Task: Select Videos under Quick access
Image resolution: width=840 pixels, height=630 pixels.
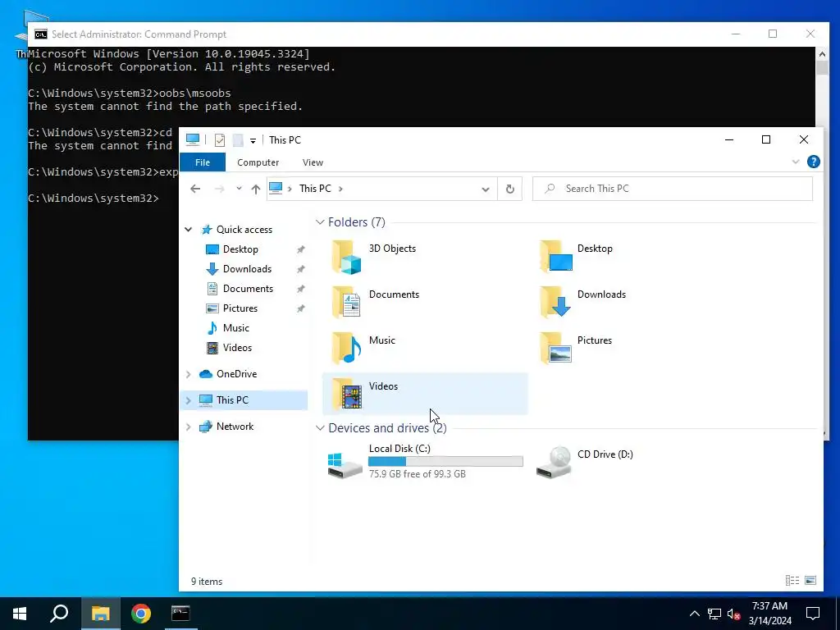Action: tap(237, 348)
